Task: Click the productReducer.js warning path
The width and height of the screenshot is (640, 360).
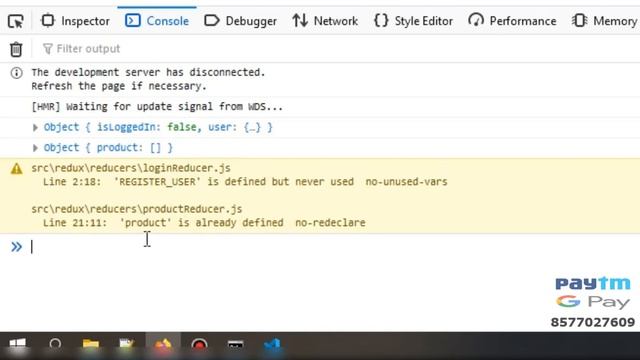Action: (x=137, y=209)
